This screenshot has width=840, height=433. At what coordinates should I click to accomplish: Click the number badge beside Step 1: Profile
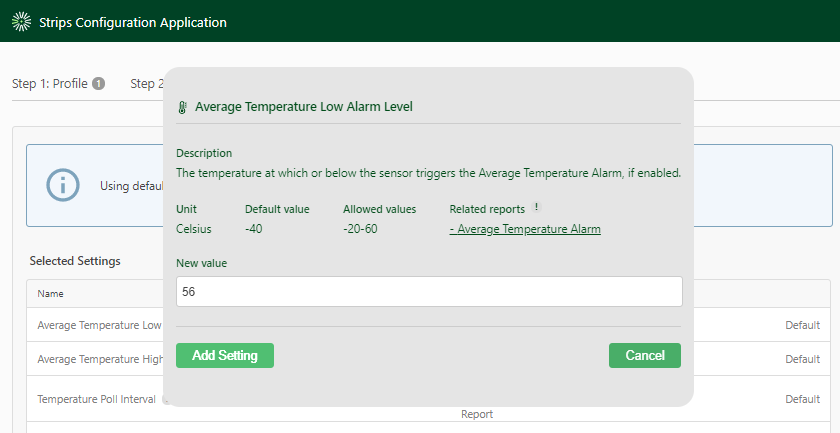(x=98, y=84)
